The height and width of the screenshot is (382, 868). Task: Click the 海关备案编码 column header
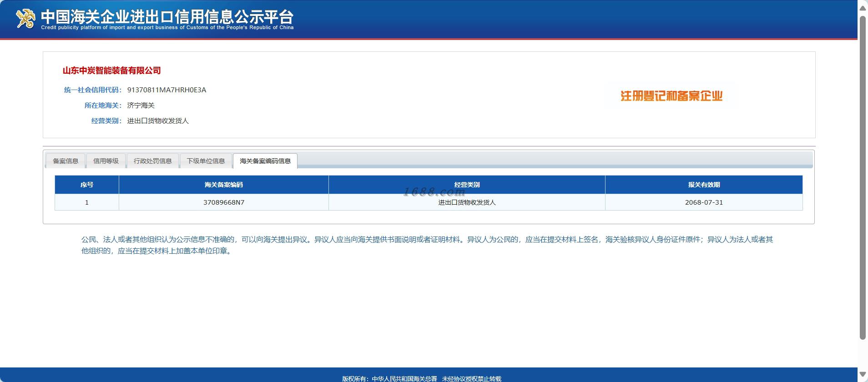coord(224,185)
